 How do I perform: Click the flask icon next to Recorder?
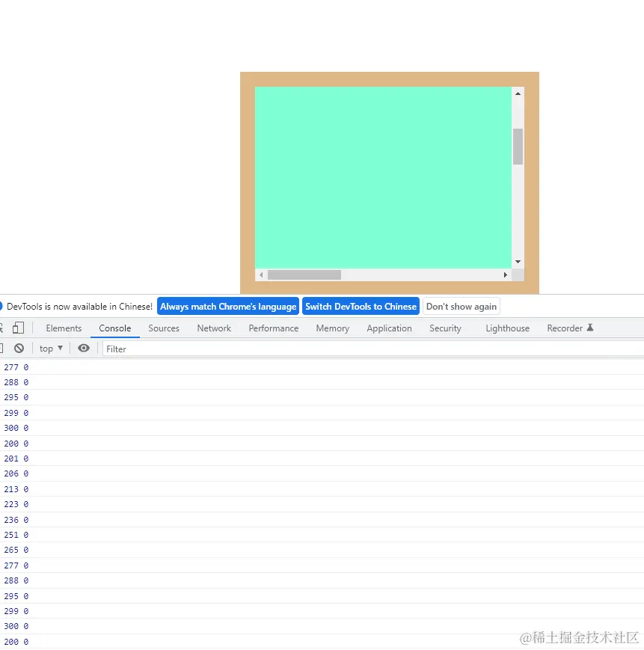tap(590, 327)
